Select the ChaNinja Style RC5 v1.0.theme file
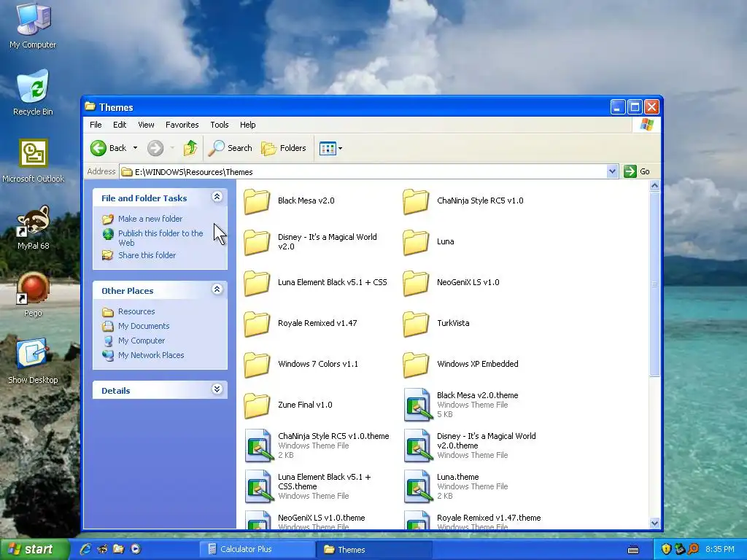Screen dimensions: 747x560 (317, 446)
